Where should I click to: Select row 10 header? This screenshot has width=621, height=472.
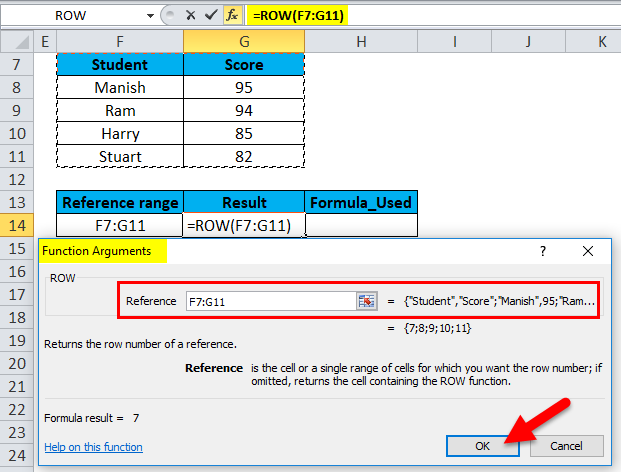coord(17,133)
